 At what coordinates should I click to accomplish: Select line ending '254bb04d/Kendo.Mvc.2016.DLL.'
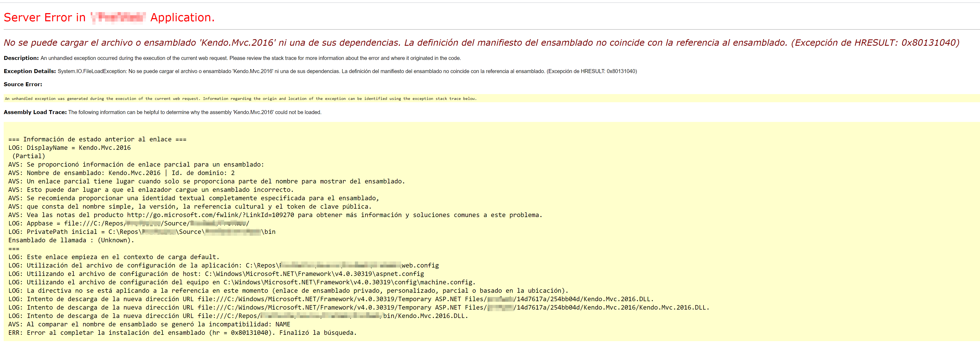point(331,299)
